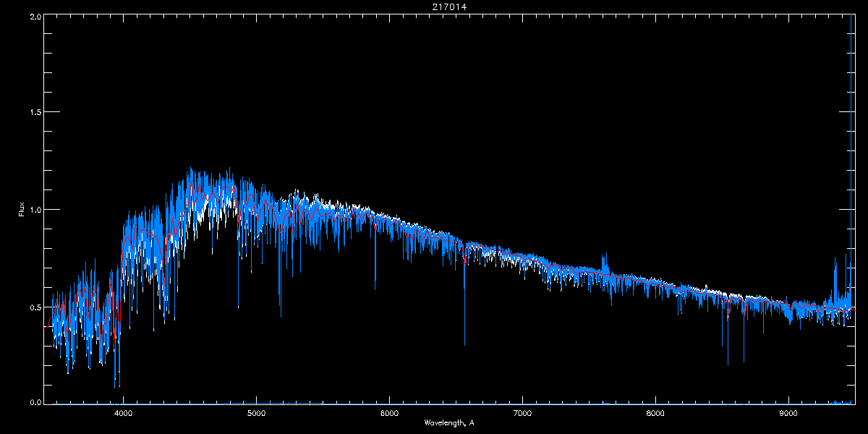Screen dimensions: 868x434
Task: Click the 7000 wavelength tick label
Action: 522,414
